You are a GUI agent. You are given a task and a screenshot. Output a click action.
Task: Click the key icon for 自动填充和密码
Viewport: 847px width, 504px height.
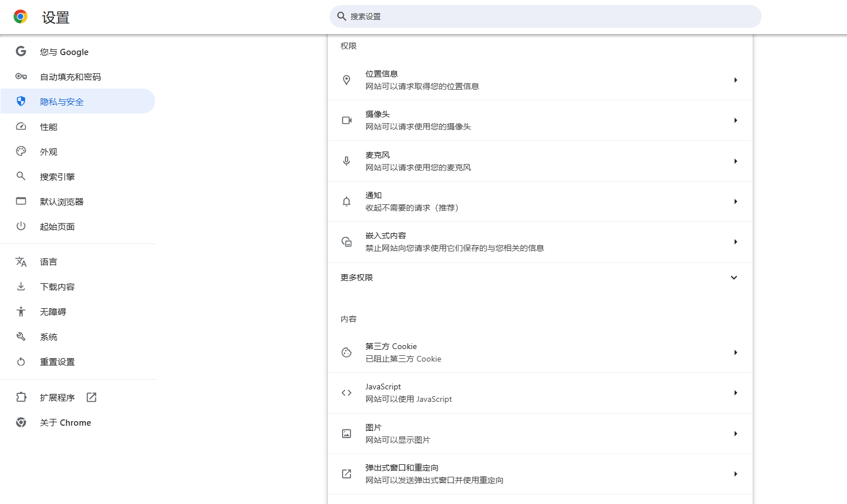21,77
